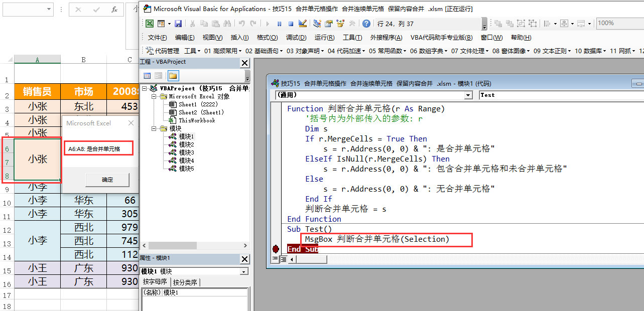Click Bring to Front form icon
The height and width of the screenshot is (311, 644).
498,24
